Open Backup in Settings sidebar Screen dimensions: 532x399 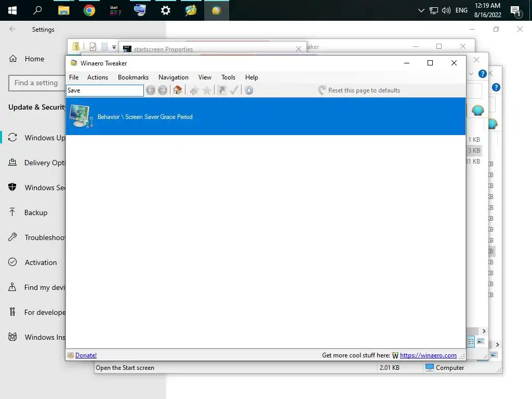point(36,212)
